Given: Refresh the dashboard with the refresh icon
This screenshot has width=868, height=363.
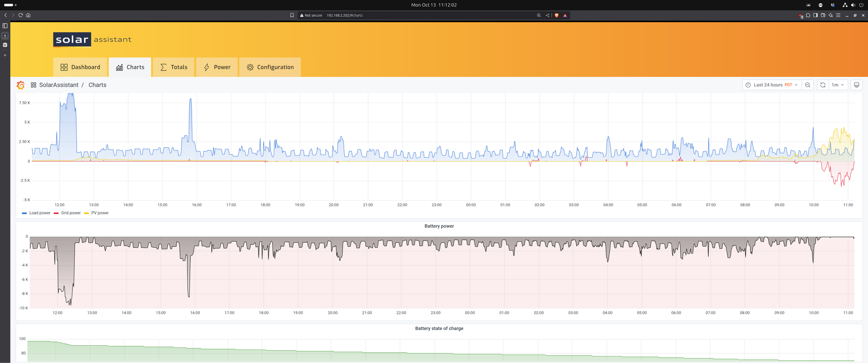Looking at the screenshot, I should (823, 85).
